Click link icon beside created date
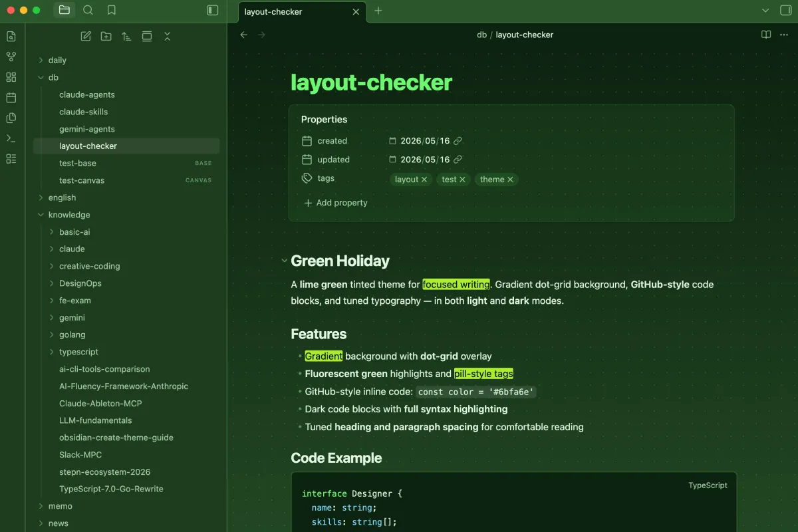 pos(458,141)
